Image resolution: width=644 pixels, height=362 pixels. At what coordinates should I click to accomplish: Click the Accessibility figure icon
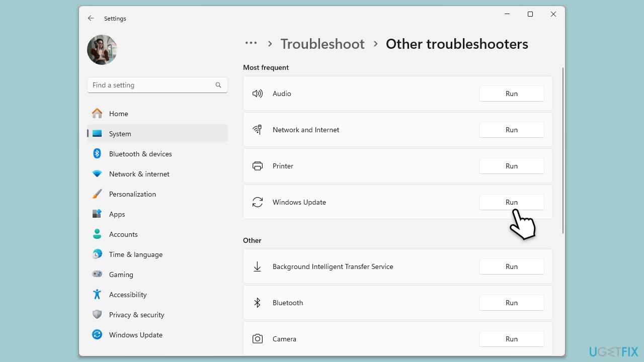click(x=97, y=295)
